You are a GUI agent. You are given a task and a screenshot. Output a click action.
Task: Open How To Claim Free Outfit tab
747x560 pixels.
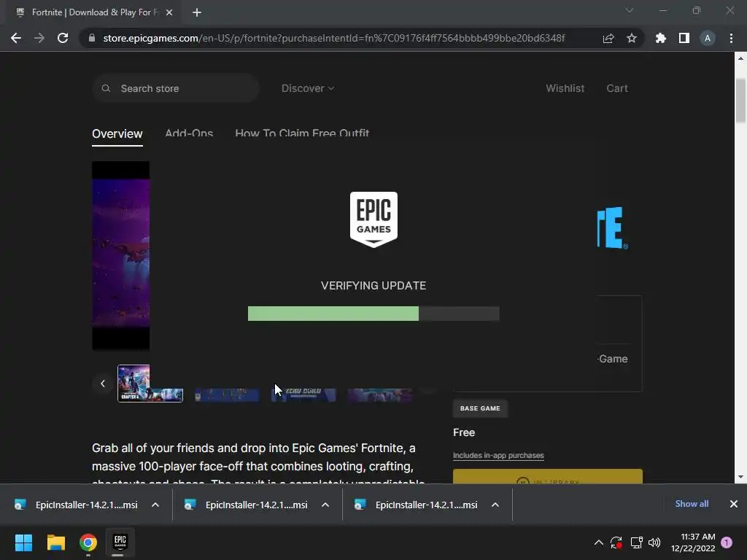(302, 133)
